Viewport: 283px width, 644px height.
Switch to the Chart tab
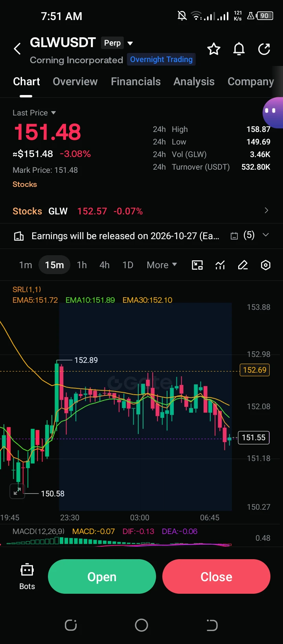click(x=26, y=82)
